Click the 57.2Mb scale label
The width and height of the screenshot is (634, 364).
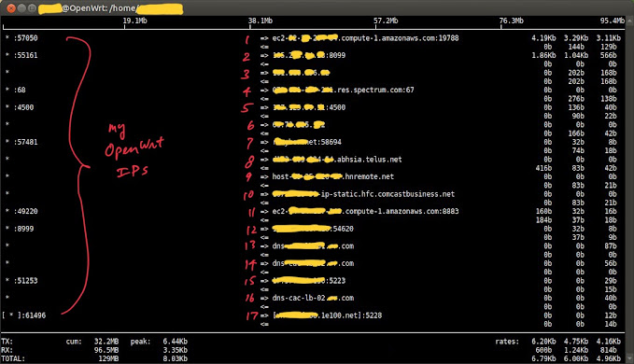[x=386, y=21]
